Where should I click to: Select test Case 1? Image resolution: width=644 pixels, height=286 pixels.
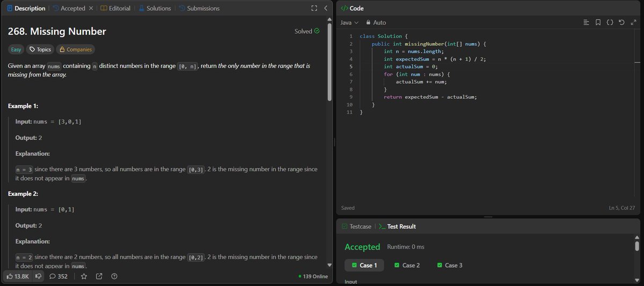coord(364,265)
